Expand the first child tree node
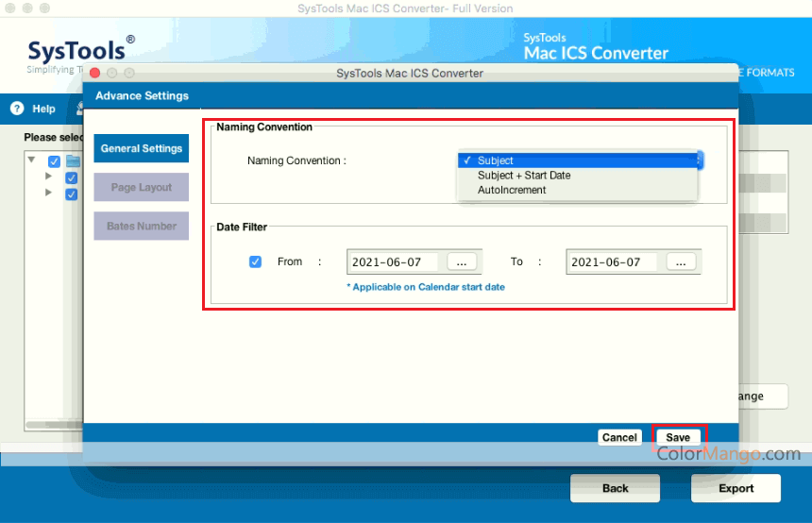The height and width of the screenshot is (523, 812). tap(48, 177)
